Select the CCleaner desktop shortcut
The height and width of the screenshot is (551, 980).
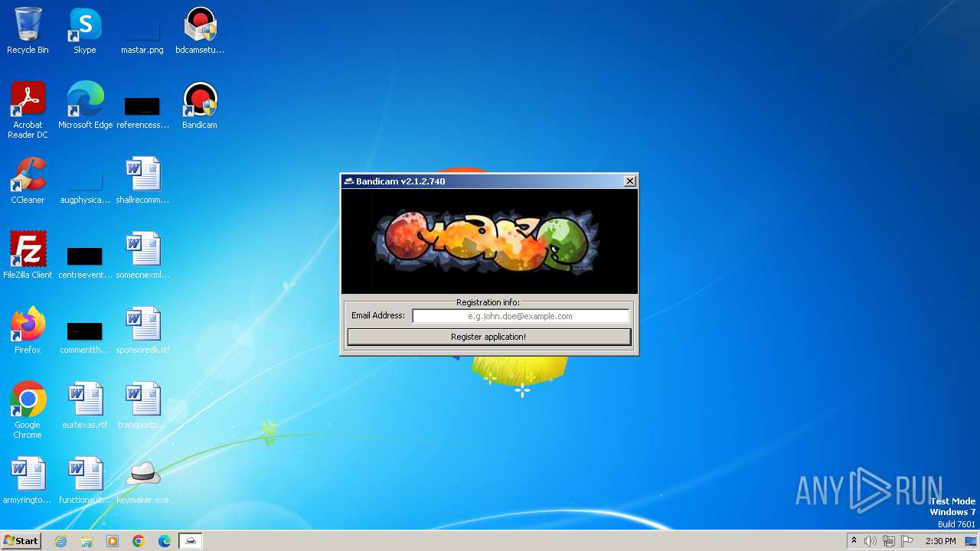coord(28,181)
